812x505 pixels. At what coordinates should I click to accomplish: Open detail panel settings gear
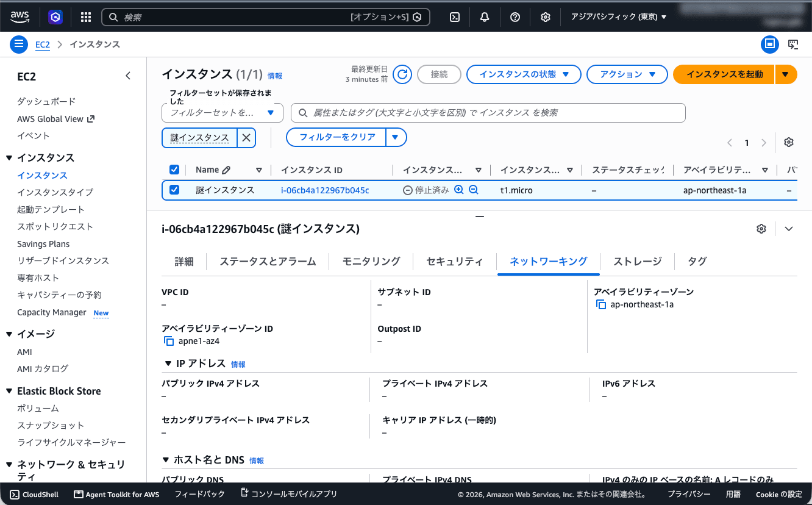[761, 229]
